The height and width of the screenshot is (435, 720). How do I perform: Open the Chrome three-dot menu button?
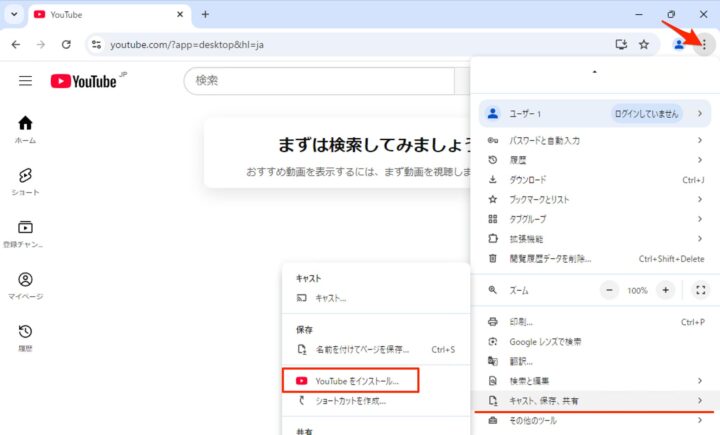(x=704, y=44)
